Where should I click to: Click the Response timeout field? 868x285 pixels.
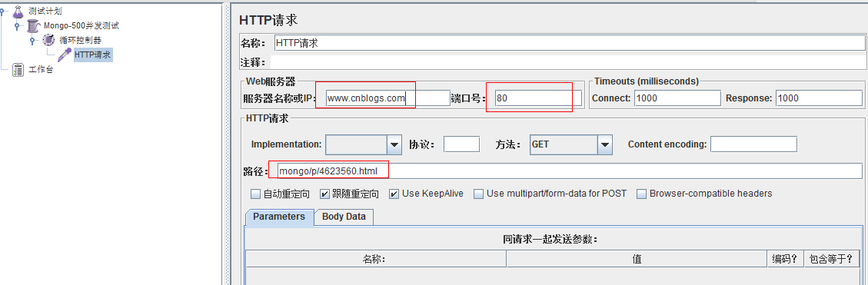pos(819,98)
